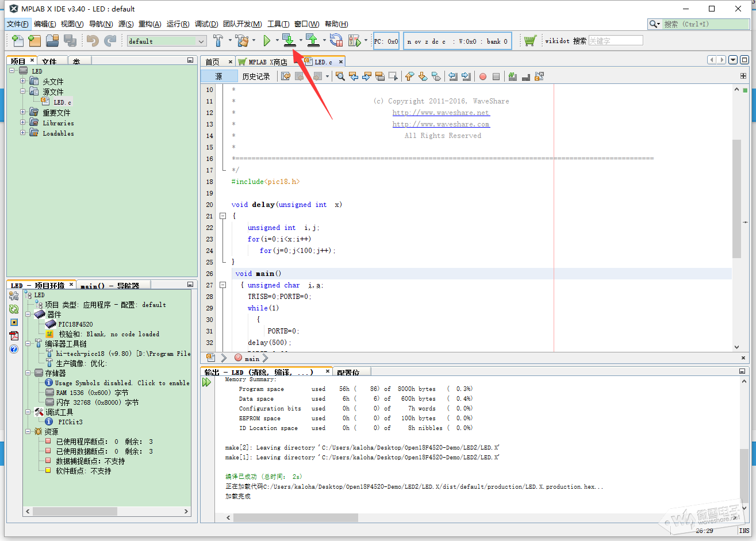Open the configuration dropdown showing default
This screenshot has width=756, height=541.
(x=167, y=41)
